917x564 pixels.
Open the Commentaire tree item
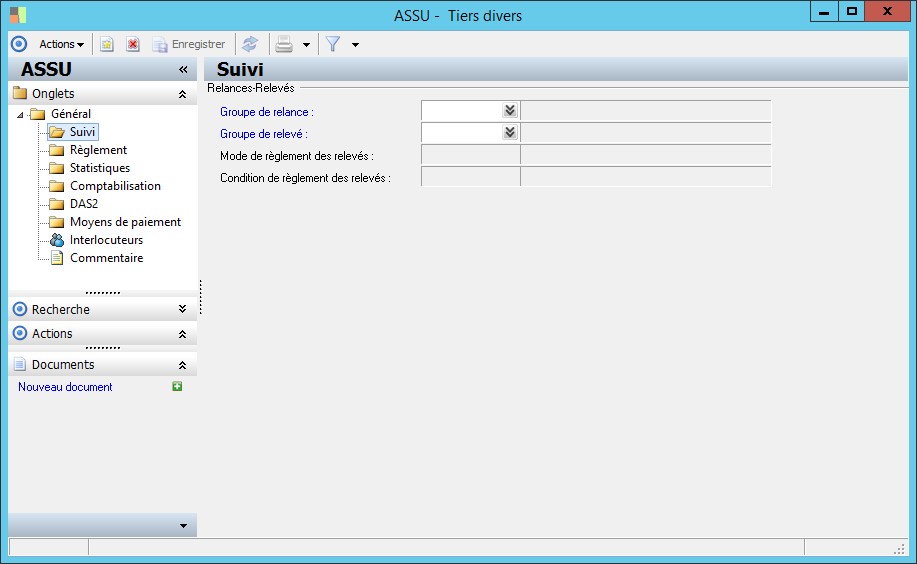[106, 258]
